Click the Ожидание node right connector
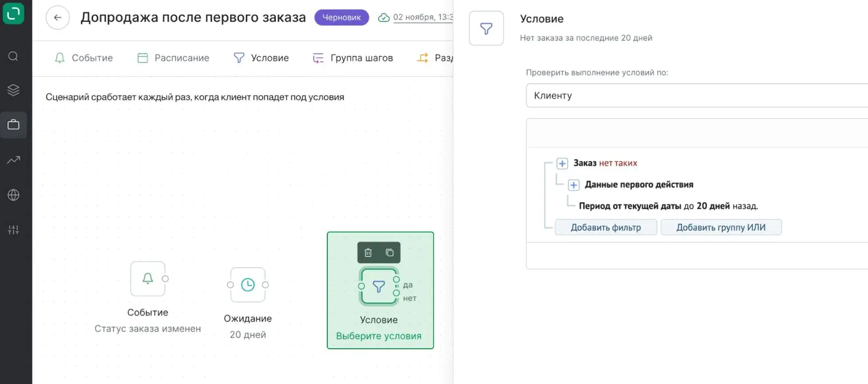 click(265, 285)
